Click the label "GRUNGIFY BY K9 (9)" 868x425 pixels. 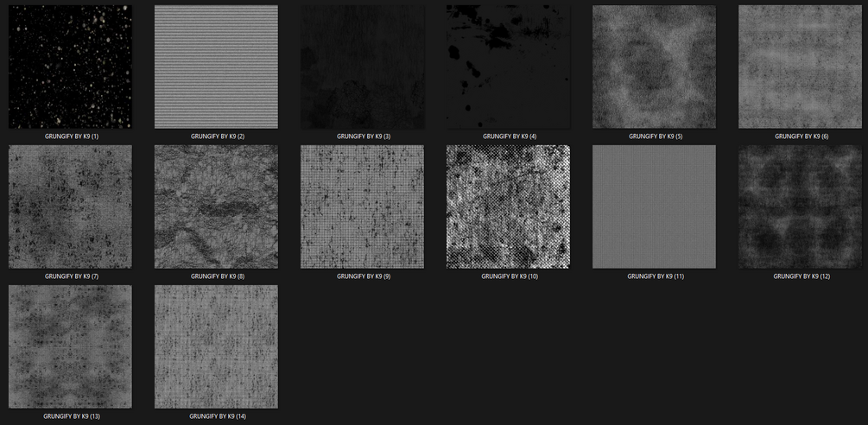click(364, 276)
